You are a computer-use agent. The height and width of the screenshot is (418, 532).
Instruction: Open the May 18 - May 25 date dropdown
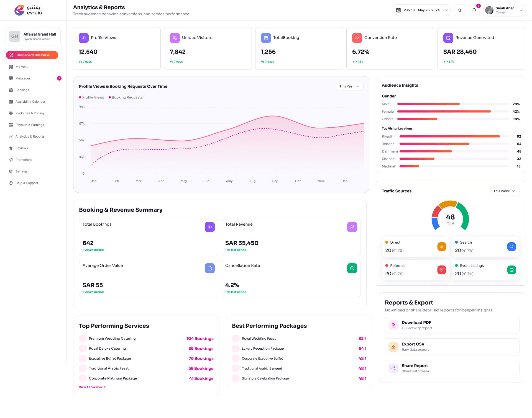point(421,10)
